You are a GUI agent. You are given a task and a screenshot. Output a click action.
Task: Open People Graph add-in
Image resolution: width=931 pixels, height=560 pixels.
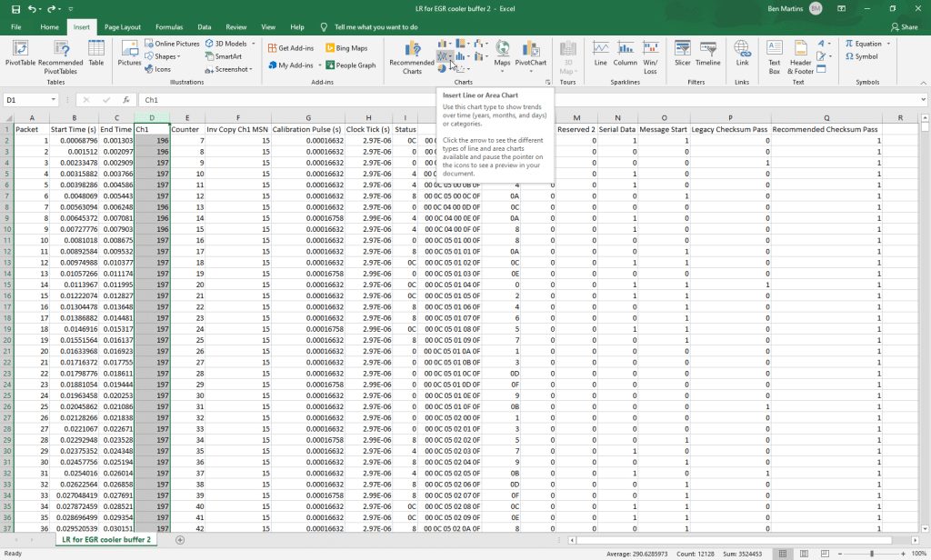tap(350, 65)
